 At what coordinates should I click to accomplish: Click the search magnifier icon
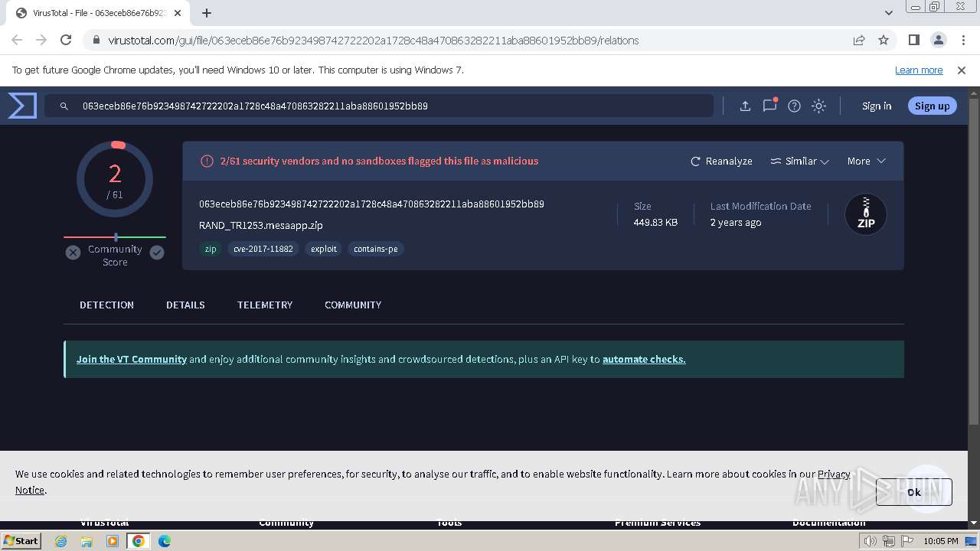point(64,106)
